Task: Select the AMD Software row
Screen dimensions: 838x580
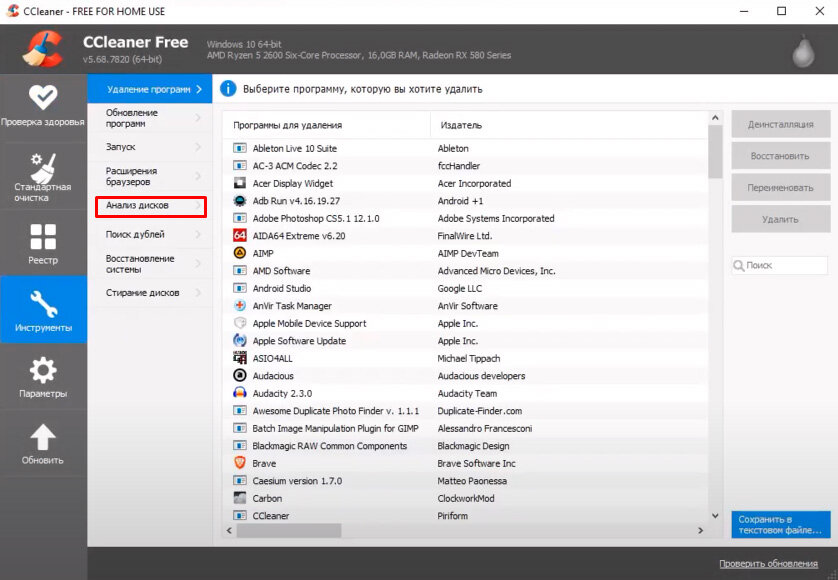Action: click(465, 270)
